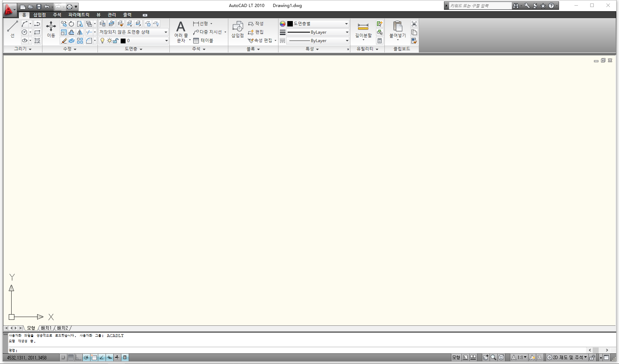
Task: Toggle Grid display in status bar
Action: point(71,357)
